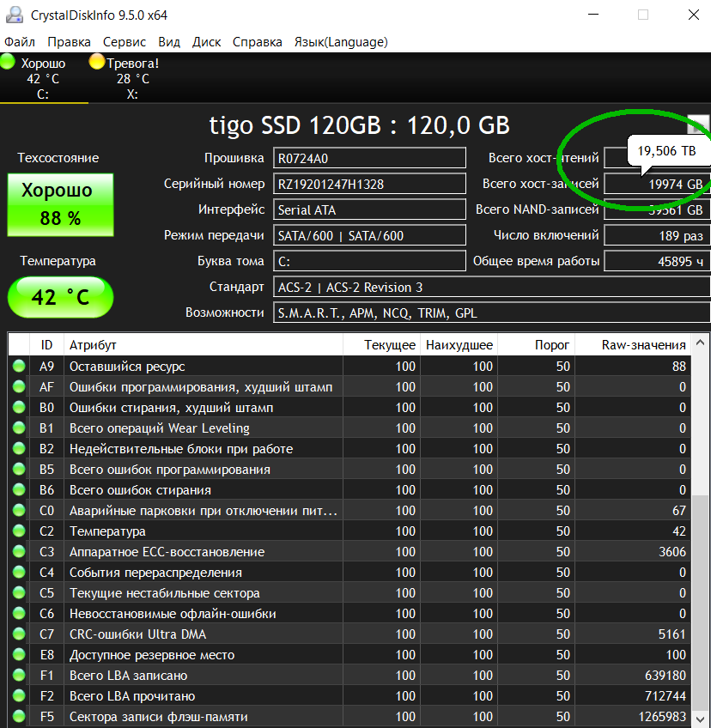
Task: Click status dot for A9 Оставшийся ресурс
Action: [19, 367]
